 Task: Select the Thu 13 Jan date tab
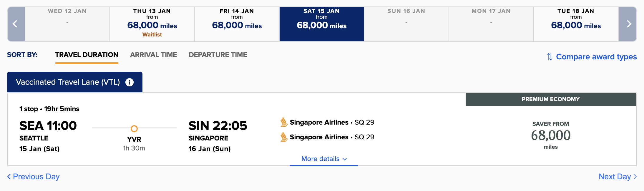click(x=152, y=24)
